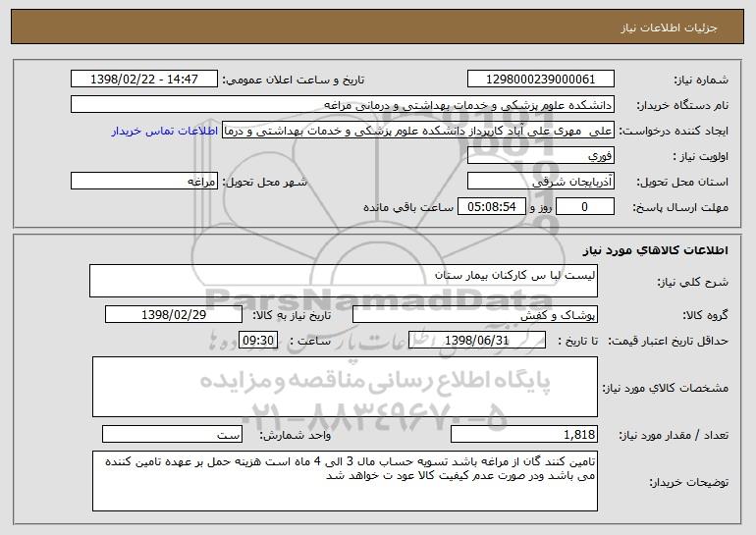Click the section heading اطلاعات کالاهای مورد نیاز
The image size is (756, 535).
tap(655, 250)
